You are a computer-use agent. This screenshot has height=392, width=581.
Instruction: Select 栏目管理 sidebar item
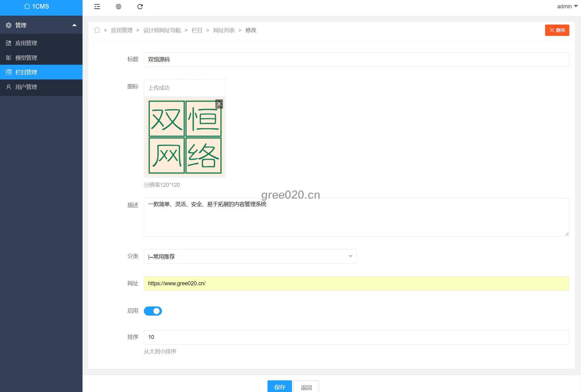point(26,72)
